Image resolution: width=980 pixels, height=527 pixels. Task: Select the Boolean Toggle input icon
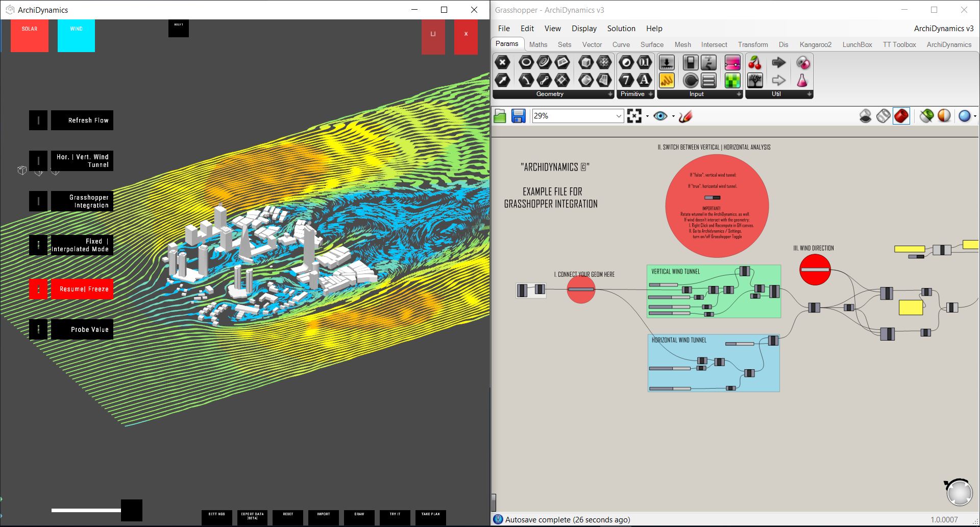[x=691, y=62]
